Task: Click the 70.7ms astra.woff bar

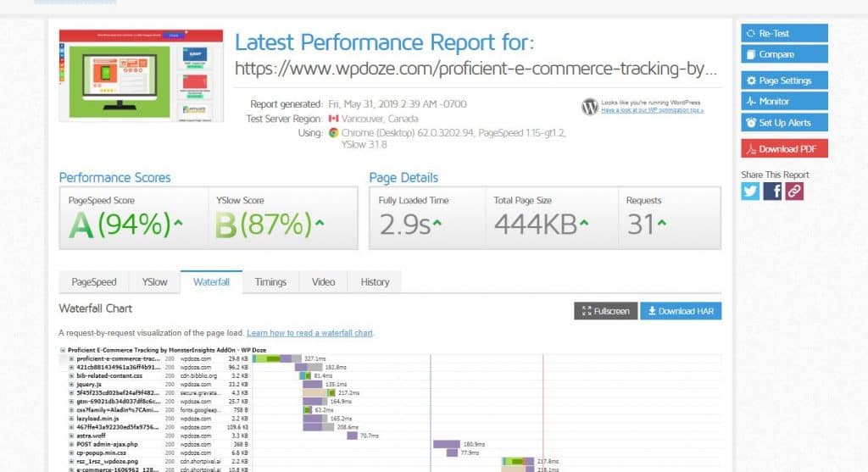Action: pyautogui.click(x=352, y=436)
